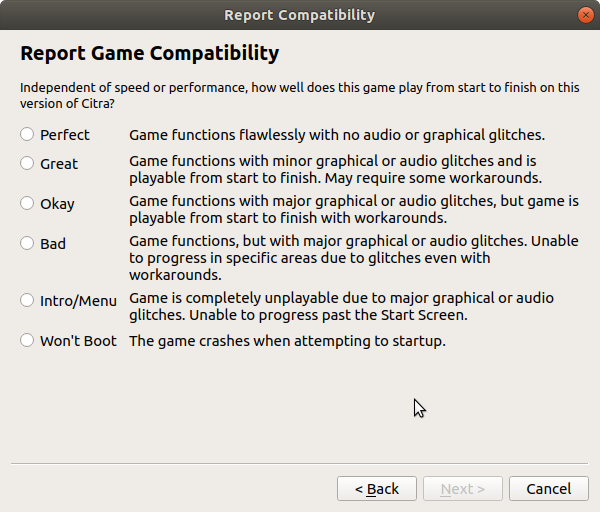
Task: Choose the Great compatibility option
Action: (x=27, y=164)
